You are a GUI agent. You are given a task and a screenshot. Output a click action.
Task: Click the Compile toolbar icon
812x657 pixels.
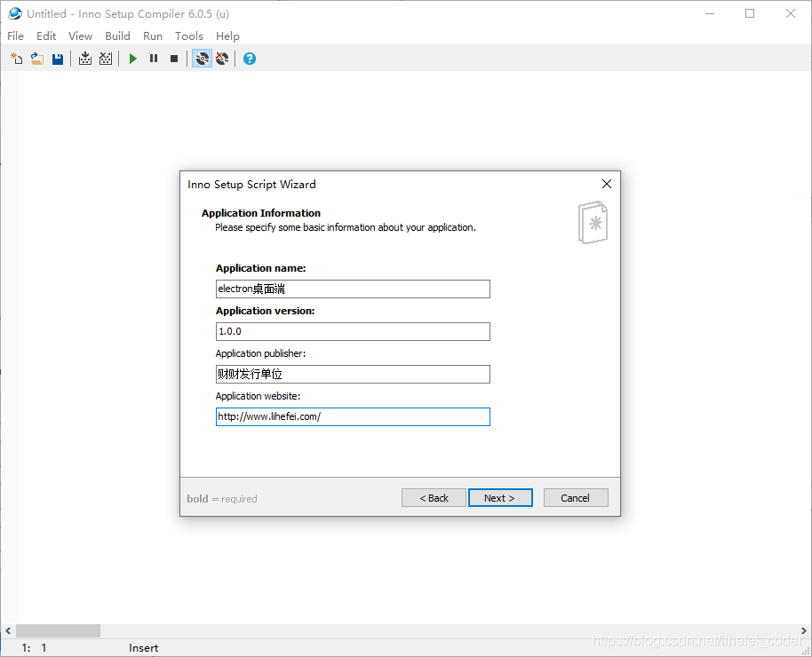[x=85, y=59]
